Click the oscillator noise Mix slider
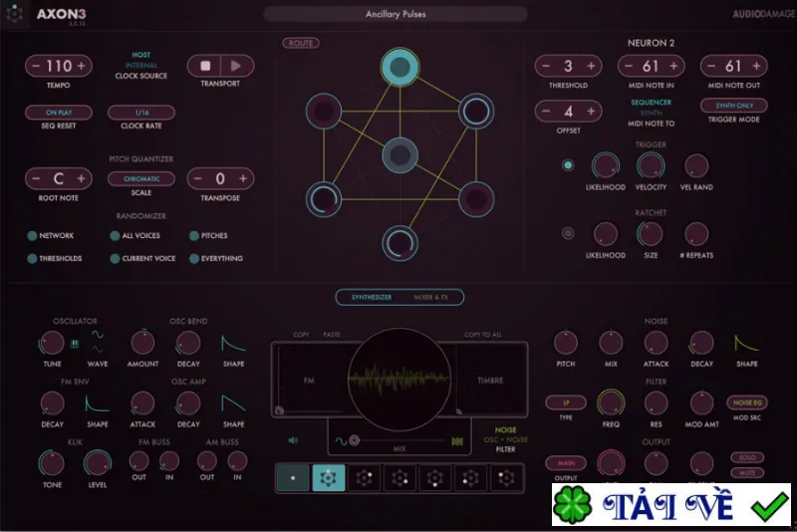Image resolution: width=797 pixels, height=532 pixels. (399, 440)
